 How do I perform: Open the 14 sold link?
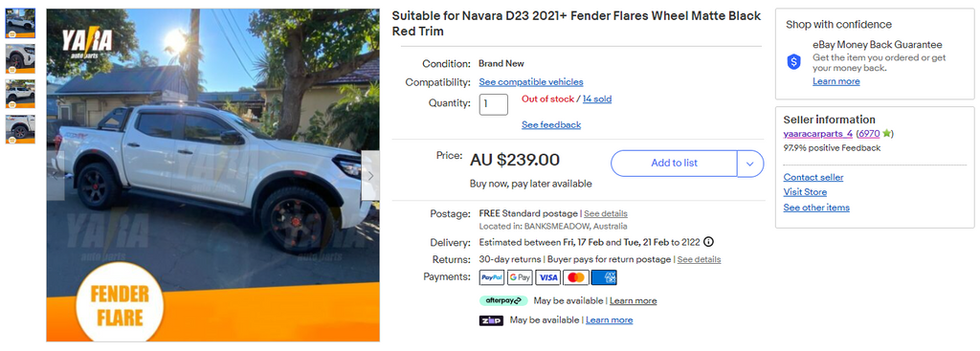click(597, 99)
